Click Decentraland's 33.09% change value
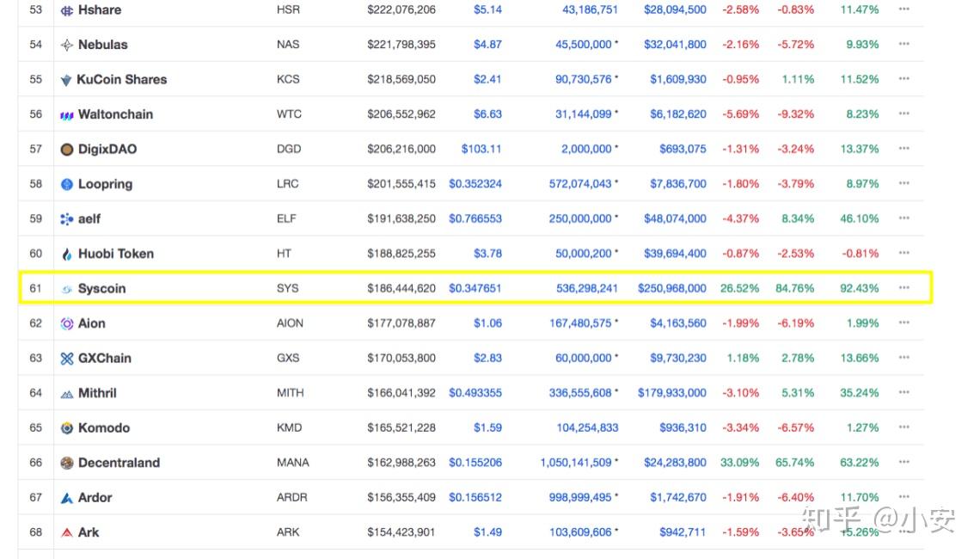This screenshot has height=559, width=980. coord(740,463)
